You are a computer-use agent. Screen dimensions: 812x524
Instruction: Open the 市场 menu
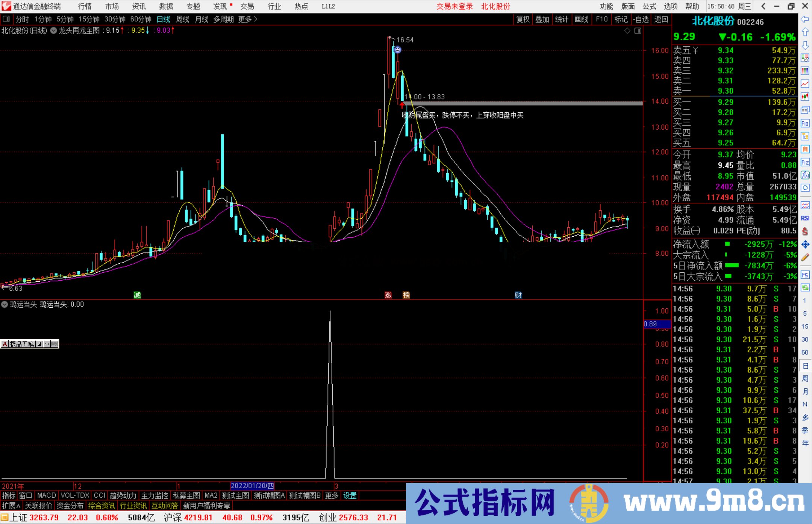[112, 6]
